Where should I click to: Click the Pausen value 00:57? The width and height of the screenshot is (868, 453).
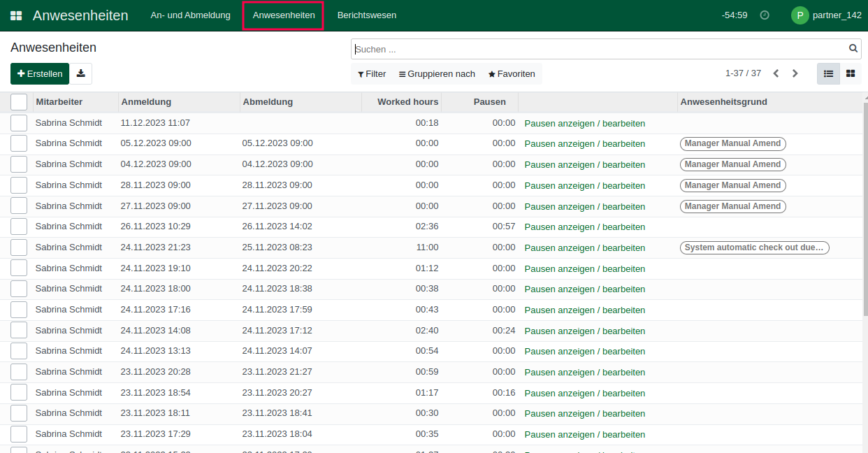click(x=504, y=226)
